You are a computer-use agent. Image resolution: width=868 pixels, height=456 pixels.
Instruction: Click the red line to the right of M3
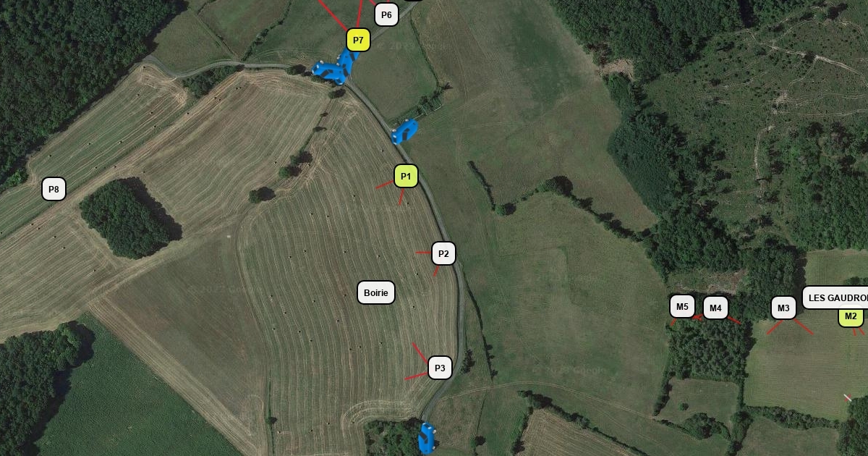(x=804, y=326)
